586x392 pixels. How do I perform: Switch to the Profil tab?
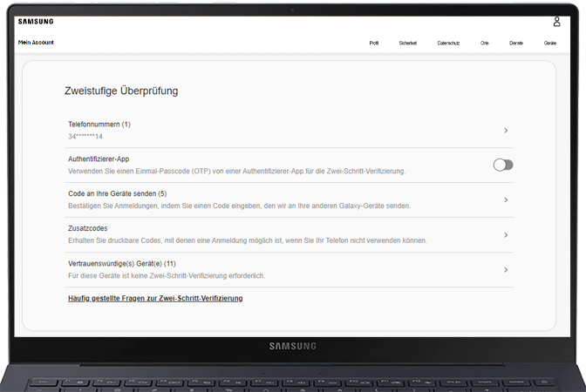pos(374,44)
